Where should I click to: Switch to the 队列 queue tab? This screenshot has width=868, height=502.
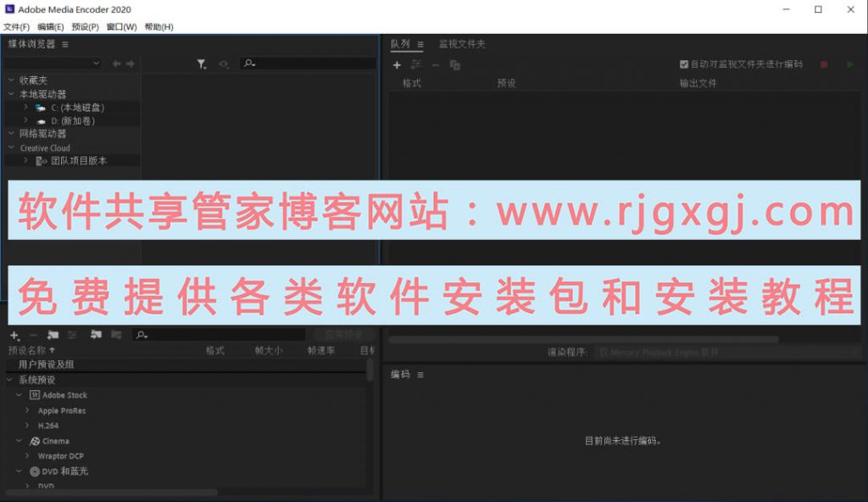pyautogui.click(x=400, y=44)
